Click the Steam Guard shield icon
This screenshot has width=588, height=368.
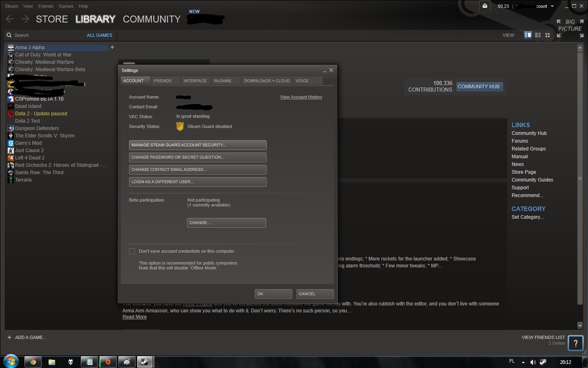pyautogui.click(x=180, y=126)
